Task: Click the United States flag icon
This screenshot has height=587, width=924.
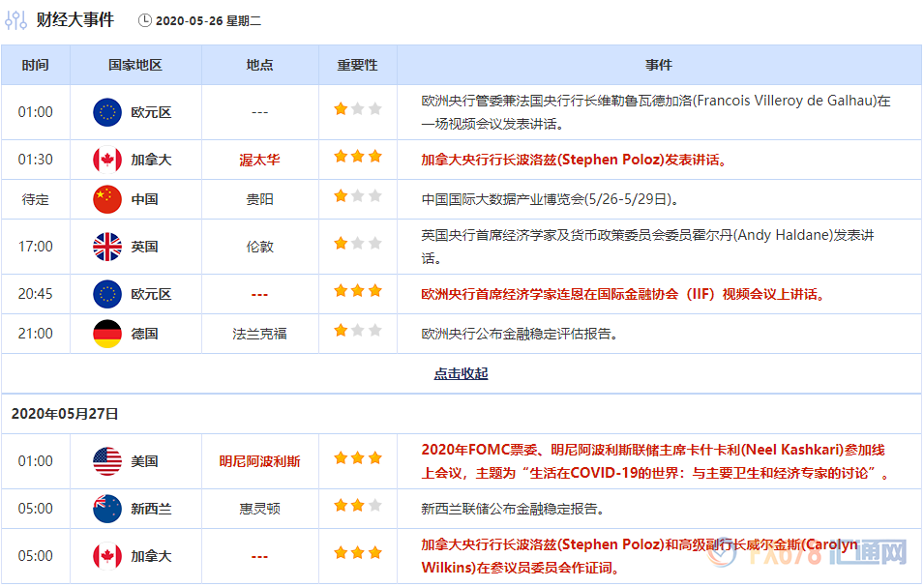Action: click(x=107, y=461)
